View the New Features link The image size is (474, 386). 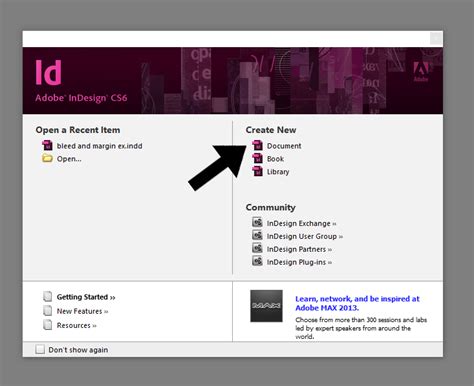click(82, 311)
